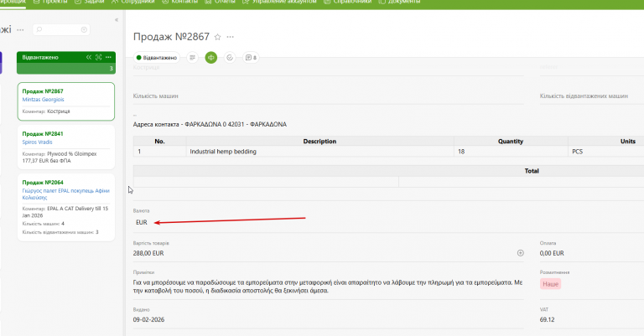Open the Проекты menu tab

[50, 2]
